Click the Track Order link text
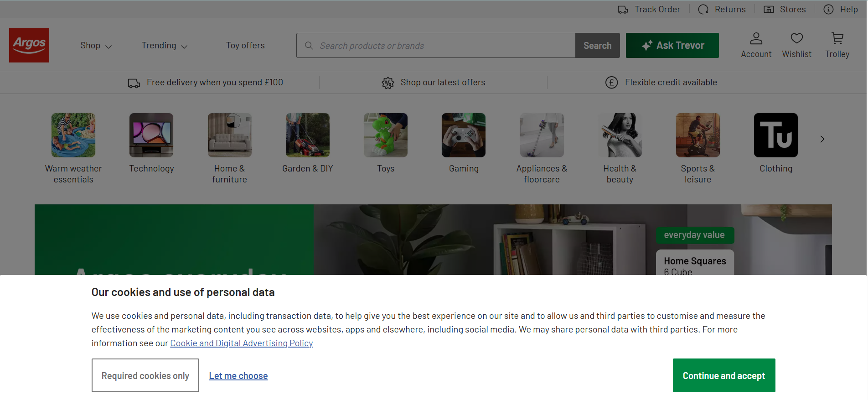 tap(657, 10)
